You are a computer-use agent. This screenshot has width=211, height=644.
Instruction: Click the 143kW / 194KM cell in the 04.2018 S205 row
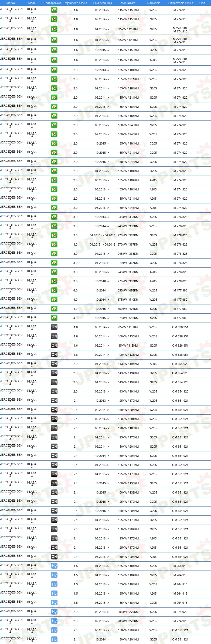point(128,382)
